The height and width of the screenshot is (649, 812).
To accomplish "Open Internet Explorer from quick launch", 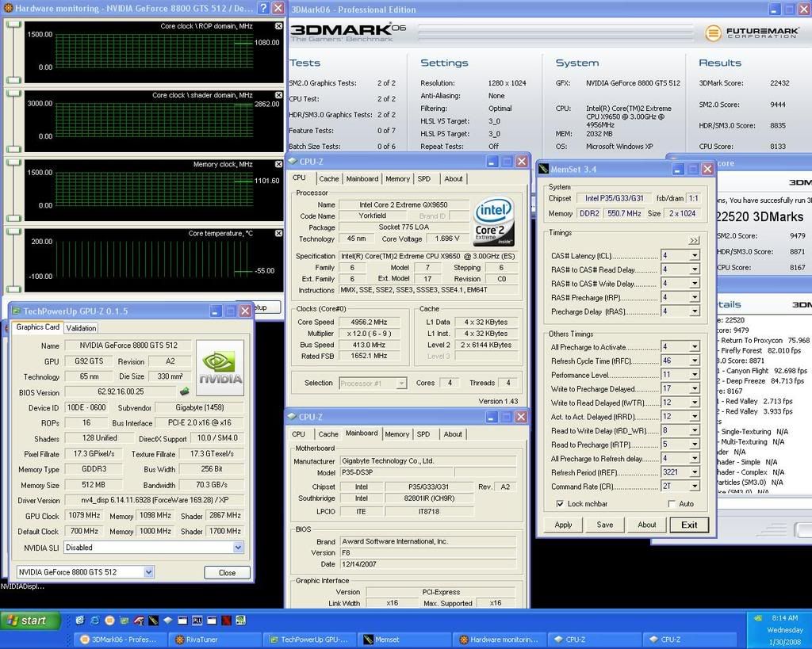I will point(94,620).
